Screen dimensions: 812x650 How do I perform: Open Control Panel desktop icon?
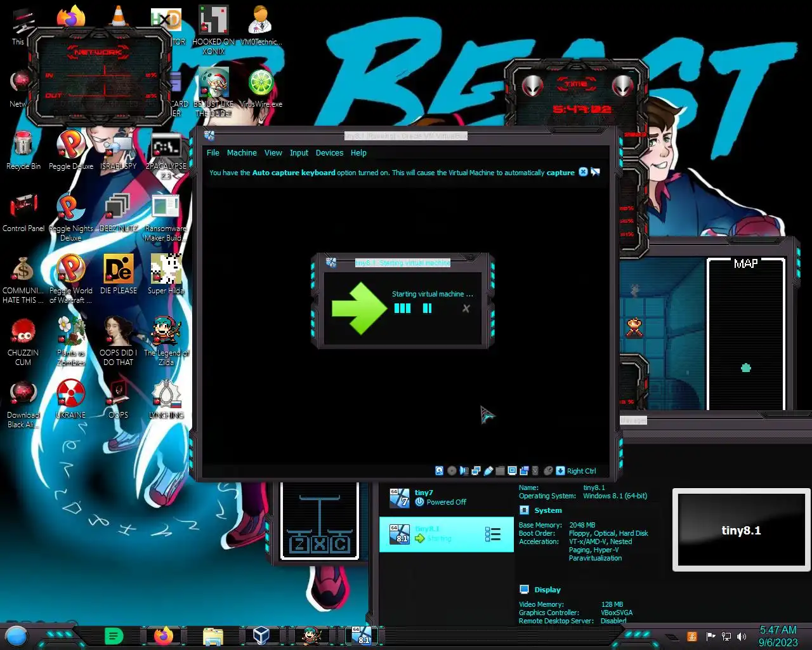coord(23,213)
